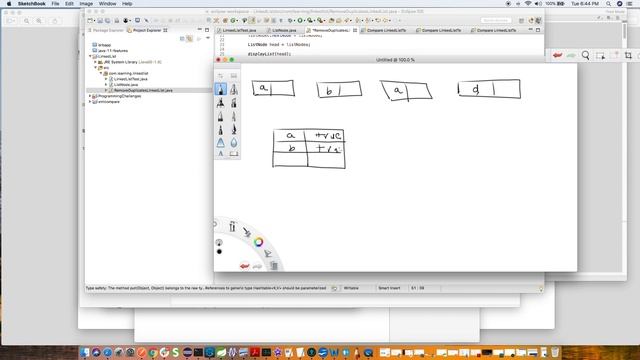The height and width of the screenshot is (360, 640).
Task: Switch to the Package Explorer tab
Action: (106, 30)
